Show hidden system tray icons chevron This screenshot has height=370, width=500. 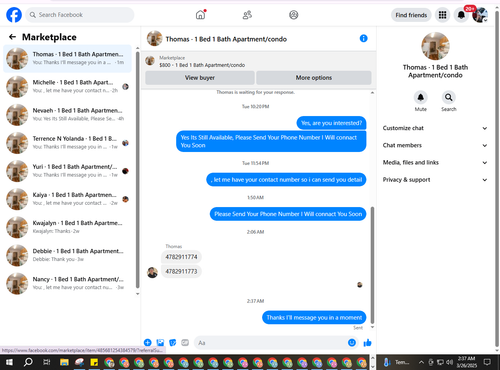coord(421,362)
